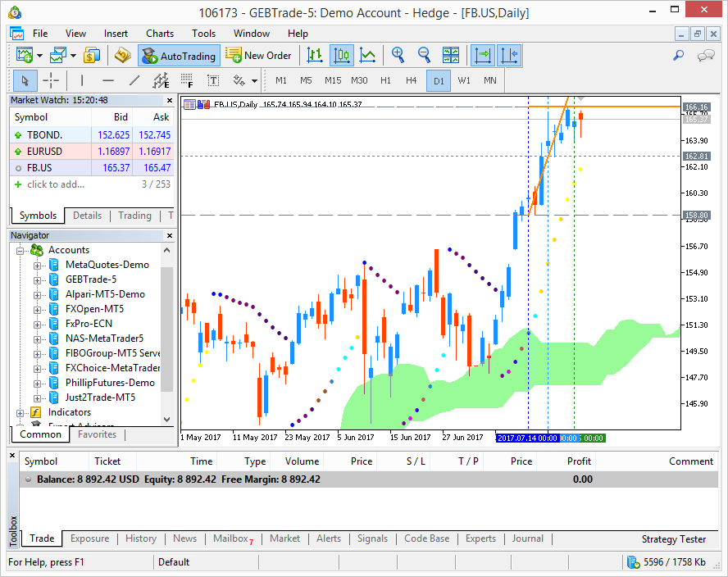Set timeframe to W1
Screen dimensions: 728x577
464,81
